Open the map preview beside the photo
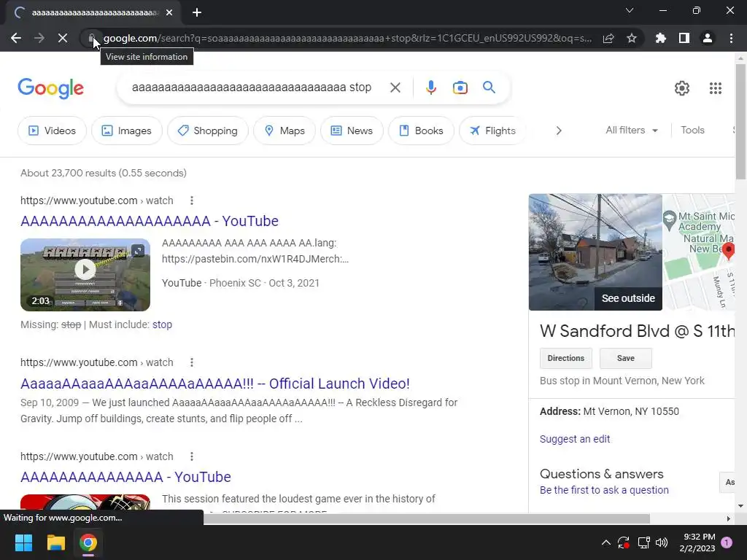 pos(698,252)
